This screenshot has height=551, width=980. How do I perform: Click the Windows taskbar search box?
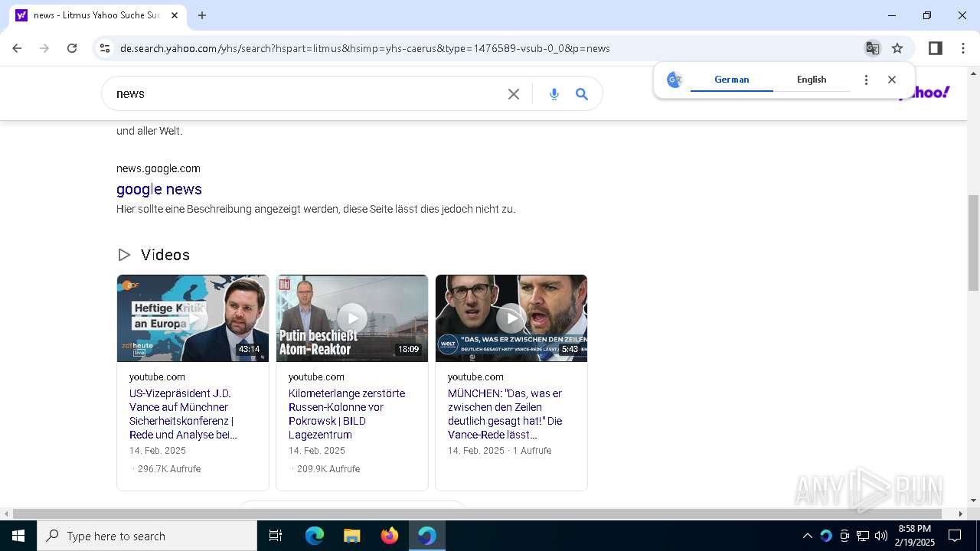[147, 536]
